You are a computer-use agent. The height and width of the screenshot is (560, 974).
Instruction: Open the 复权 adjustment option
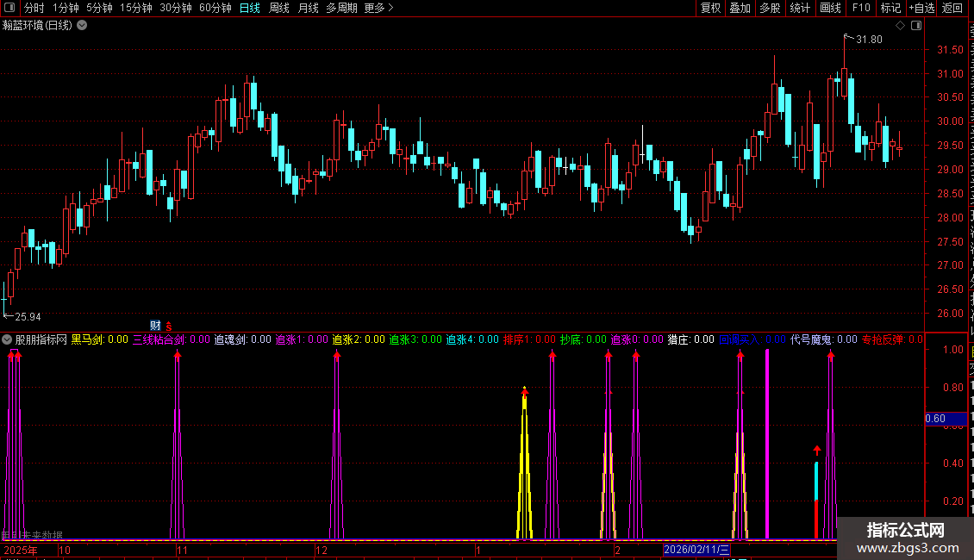[710, 8]
